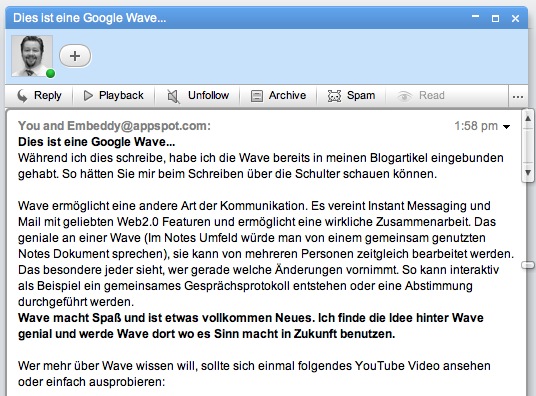Click the Spam text label

coord(361,95)
